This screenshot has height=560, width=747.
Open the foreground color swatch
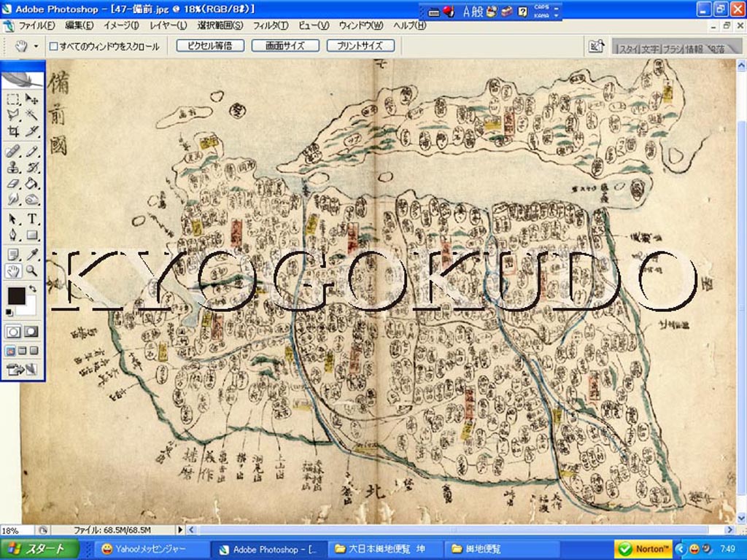pos(15,296)
